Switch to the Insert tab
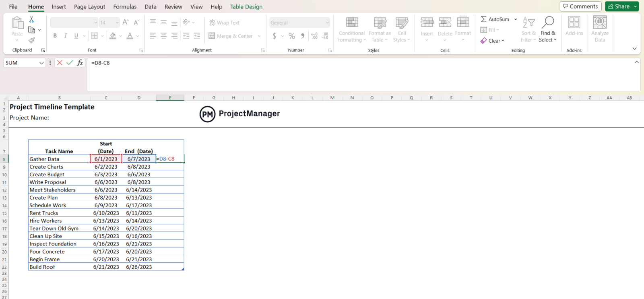 click(x=59, y=6)
